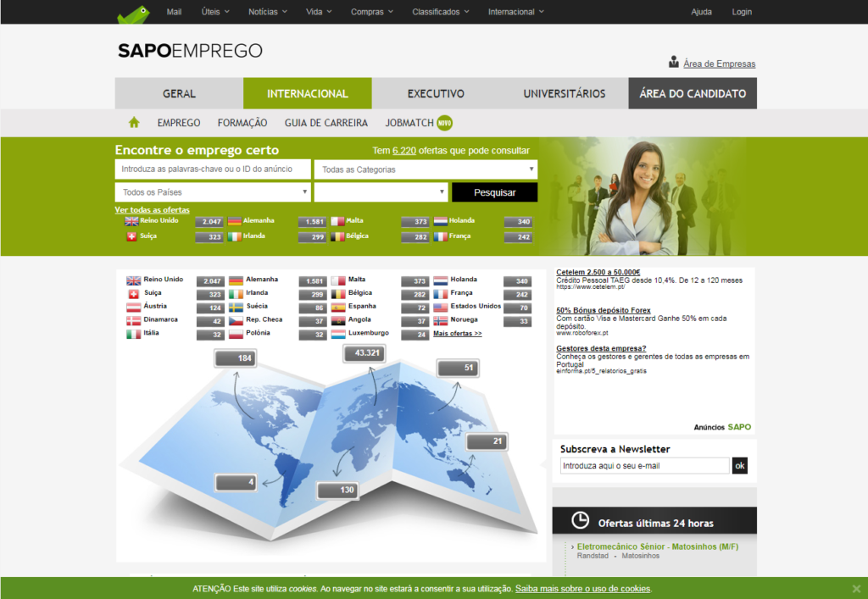This screenshot has width=868, height=599.
Task: Click the 184 map counter for North America
Action: click(x=236, y=358)
